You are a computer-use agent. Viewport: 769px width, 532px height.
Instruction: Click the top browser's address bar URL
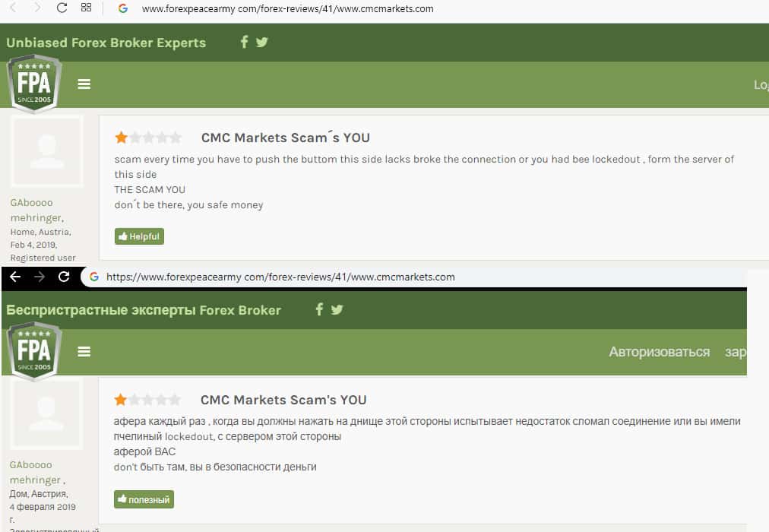tap(287, 9)
